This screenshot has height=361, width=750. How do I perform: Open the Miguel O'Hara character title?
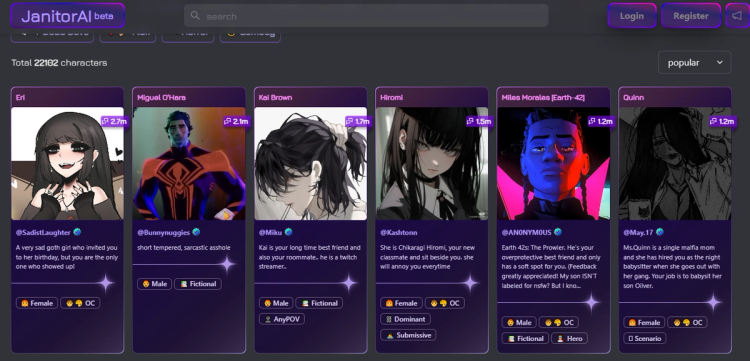[161, 98]
